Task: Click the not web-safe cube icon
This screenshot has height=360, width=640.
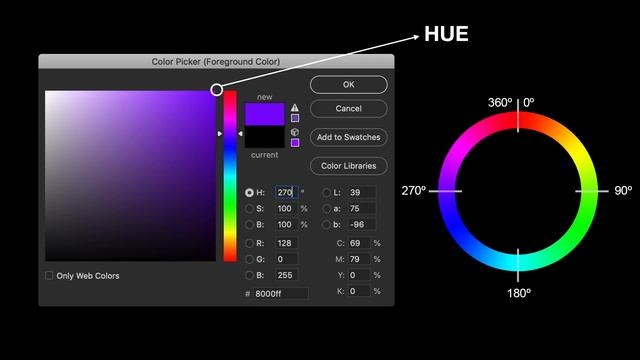Action: click(x=295, y=132)
